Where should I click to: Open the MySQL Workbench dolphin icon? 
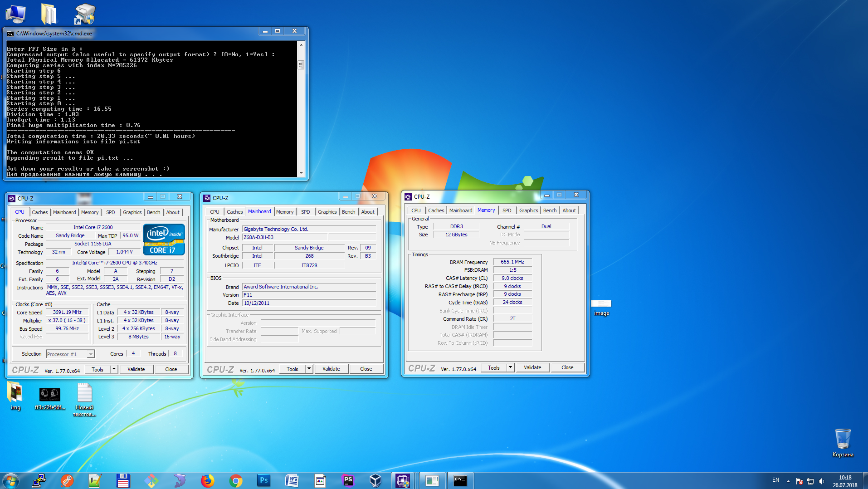click(180, 480)
